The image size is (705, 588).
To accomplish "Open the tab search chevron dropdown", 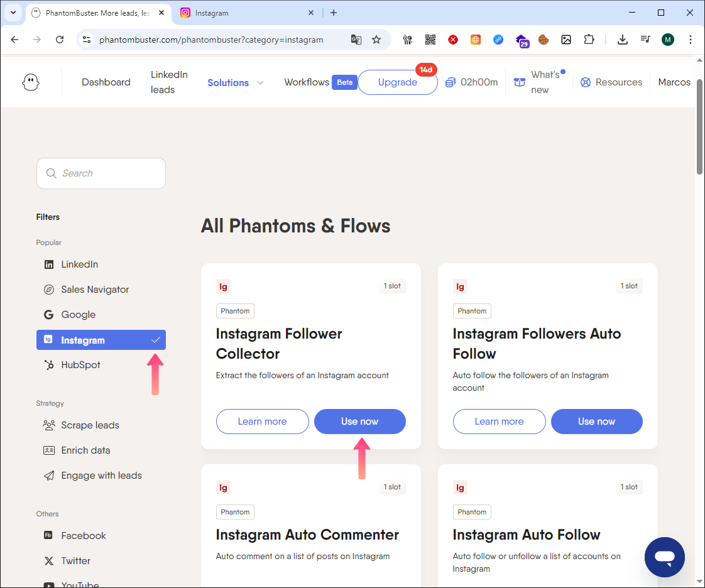I will (13, 13).
